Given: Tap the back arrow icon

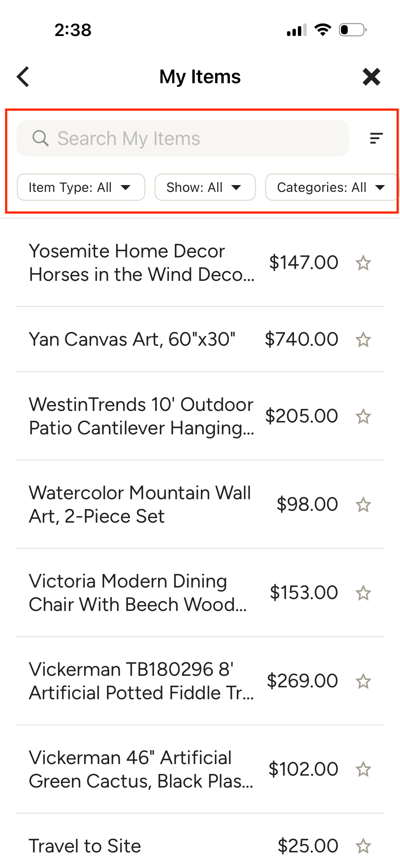Looking at the screenshot, I should 23,77.
